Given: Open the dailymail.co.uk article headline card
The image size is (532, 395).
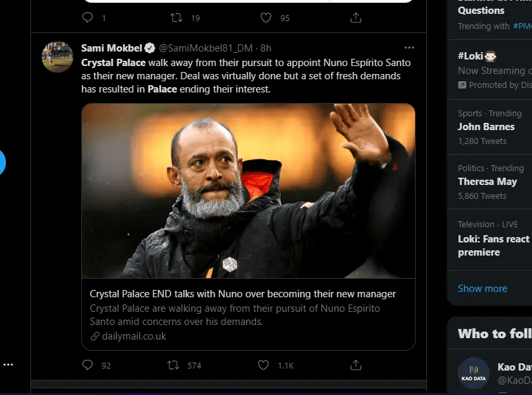Looking at the screenshot, I should pos(243,294).
